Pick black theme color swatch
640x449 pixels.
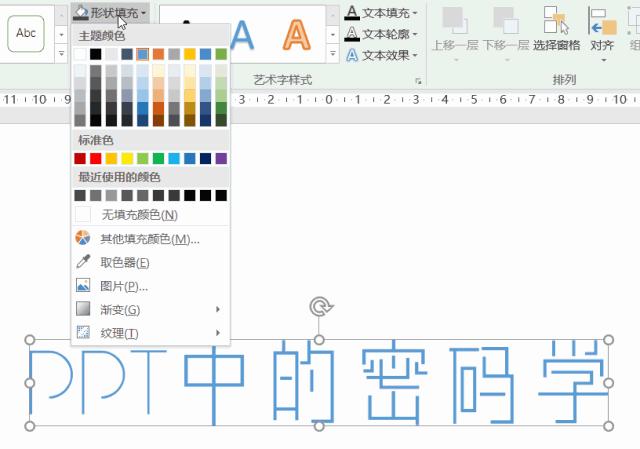[96, 54]
